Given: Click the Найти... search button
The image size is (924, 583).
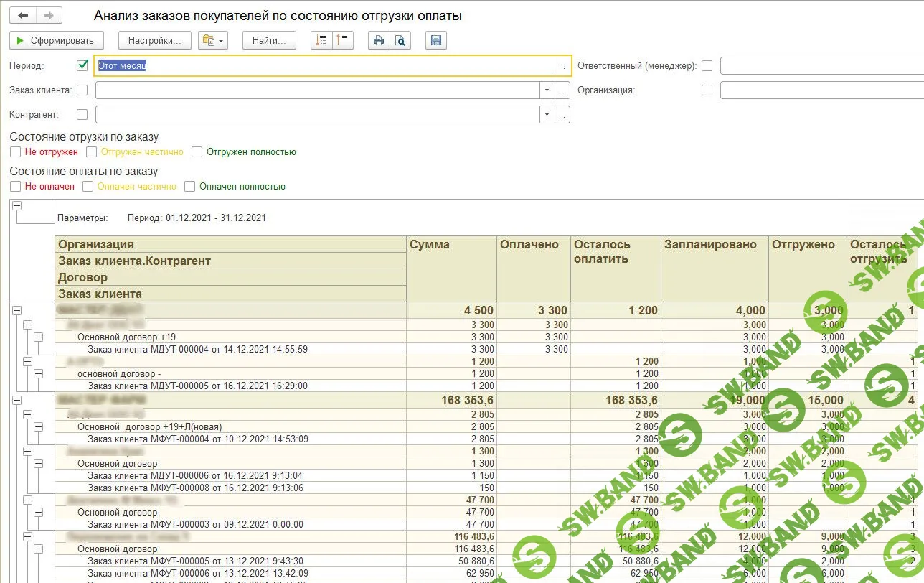Looking at the screenshot, I should 269,40.
